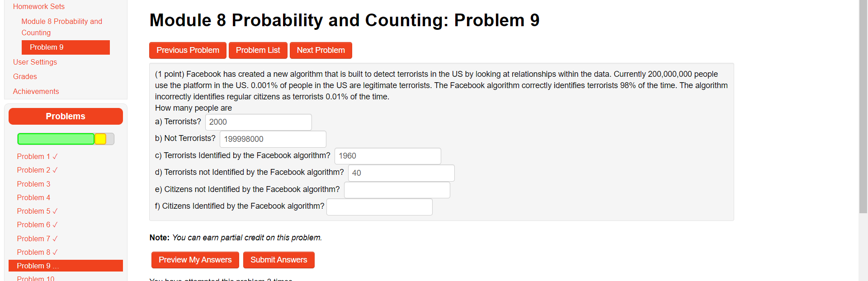
Task: Open Problem 10 from the sidebar
Action: (x=35, y=278)
